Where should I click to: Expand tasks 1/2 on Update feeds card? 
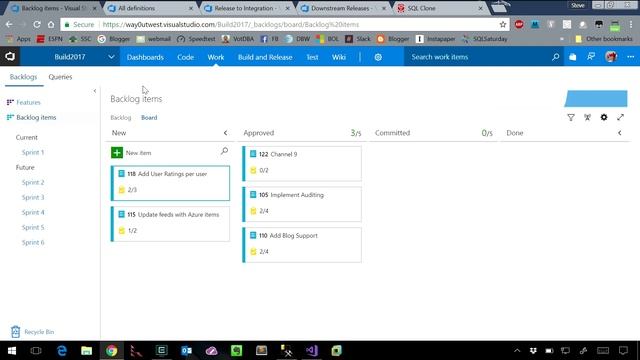coord(127,231)
